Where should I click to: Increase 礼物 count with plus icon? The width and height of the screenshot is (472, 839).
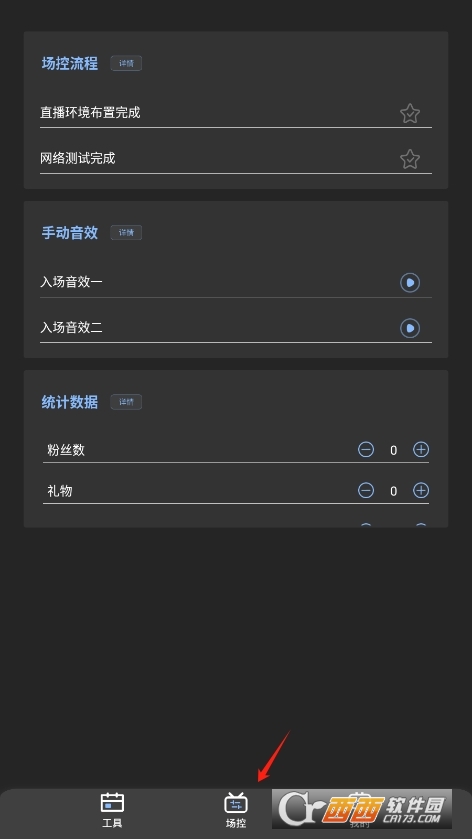[x=421, y=490]
